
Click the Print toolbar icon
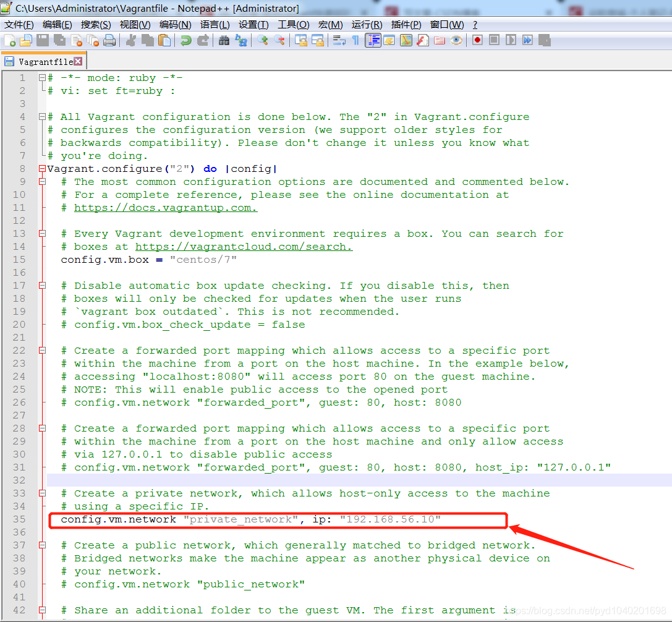pos(109,40)
